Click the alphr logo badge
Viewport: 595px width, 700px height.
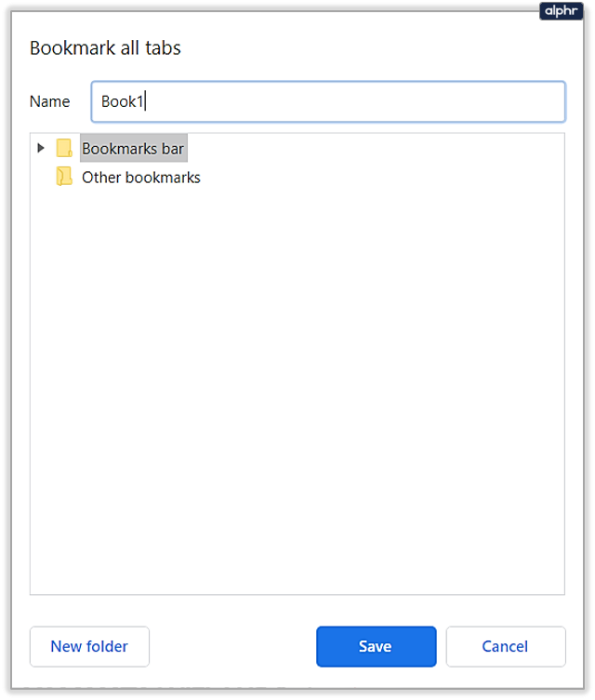coord(561,10)
